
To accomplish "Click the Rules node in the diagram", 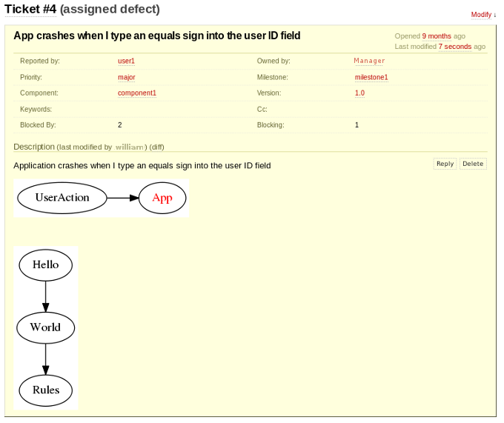I will point(45,390).
